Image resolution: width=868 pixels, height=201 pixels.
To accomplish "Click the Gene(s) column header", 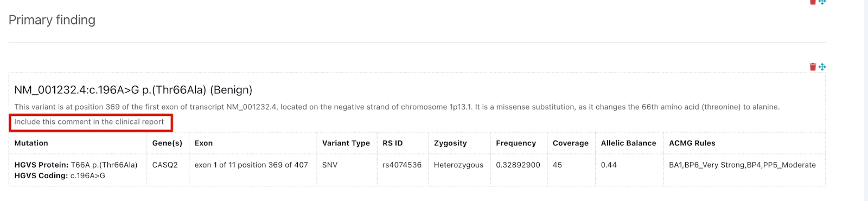I will click(x=167, y=143).
